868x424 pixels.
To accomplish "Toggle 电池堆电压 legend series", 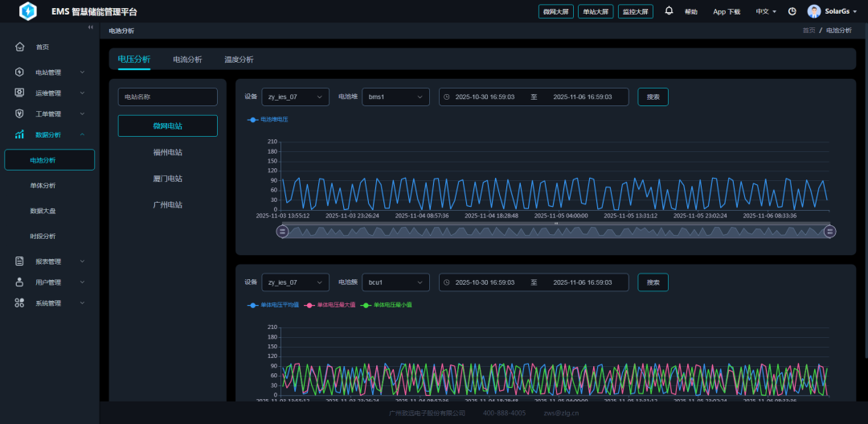I will click(x=268, y=119).
